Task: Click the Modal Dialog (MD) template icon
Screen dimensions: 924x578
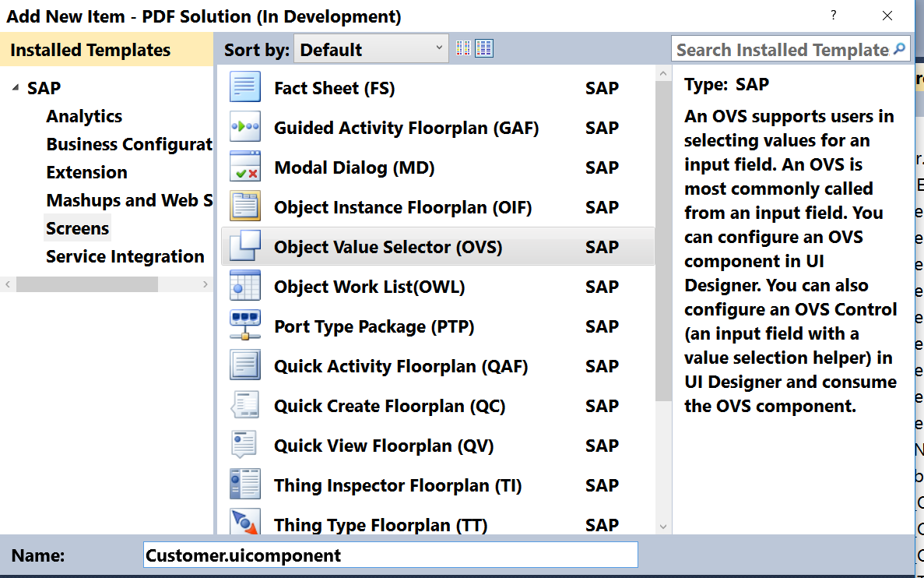Action: (244, 167)
